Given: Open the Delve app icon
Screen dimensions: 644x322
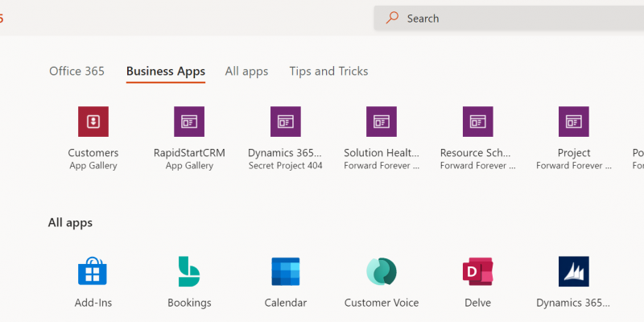Looking at the screenshot, I should pyautogui.click(x=477, y=271).
